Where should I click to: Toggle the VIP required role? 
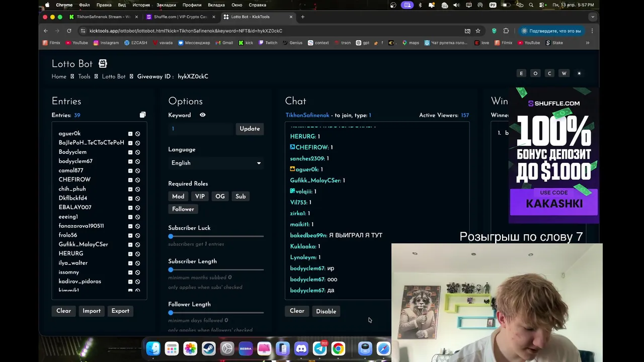tap(200, 197)
